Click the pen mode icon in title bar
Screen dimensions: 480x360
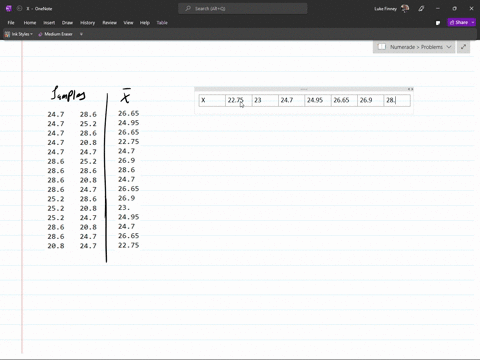(x=421, y=9)
